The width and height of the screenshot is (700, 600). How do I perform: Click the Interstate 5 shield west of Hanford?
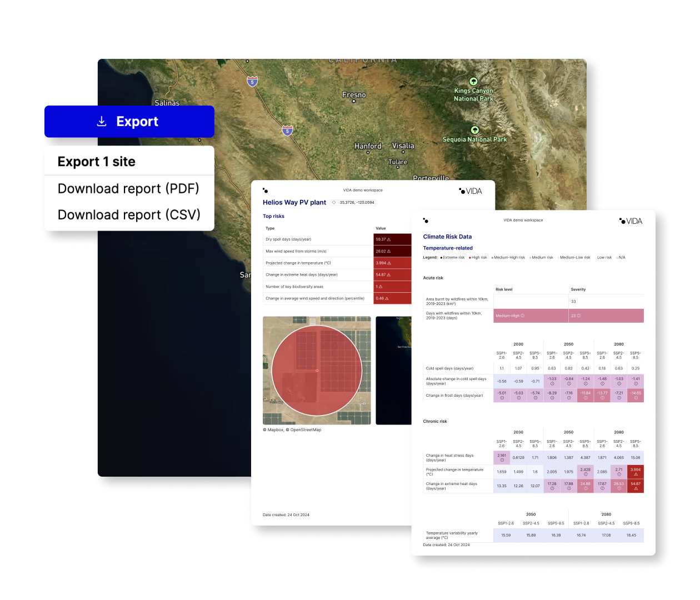coord(287,131)
